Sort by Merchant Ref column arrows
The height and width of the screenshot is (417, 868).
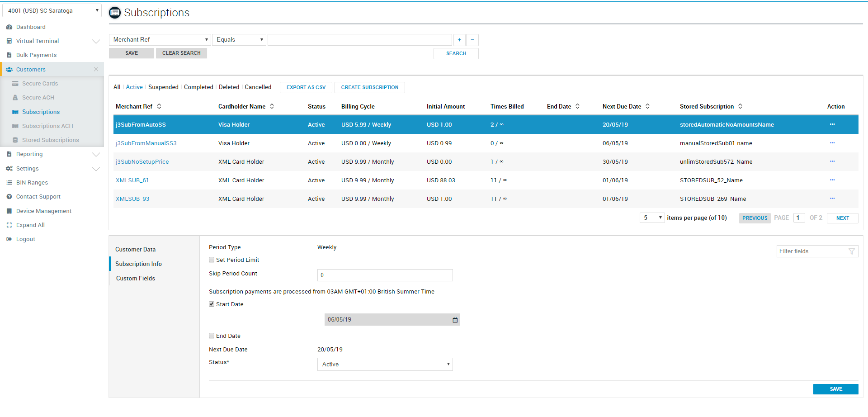(159, 106)
